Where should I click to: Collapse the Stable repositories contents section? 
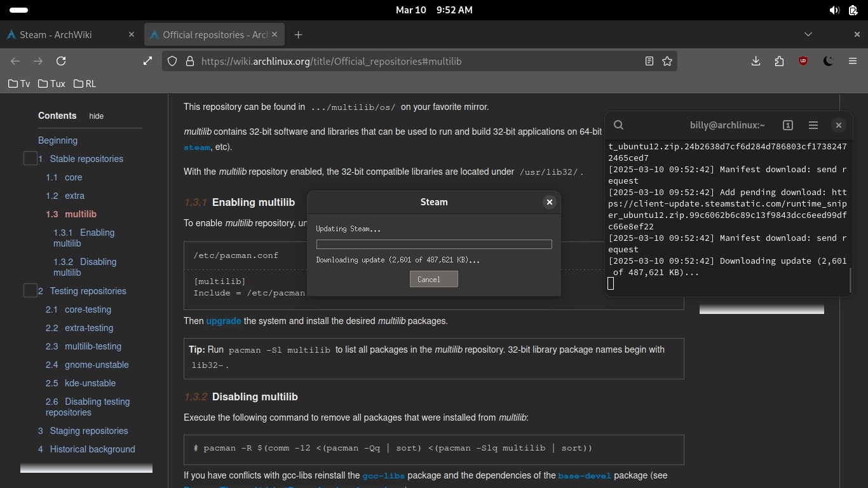[30, 158]
